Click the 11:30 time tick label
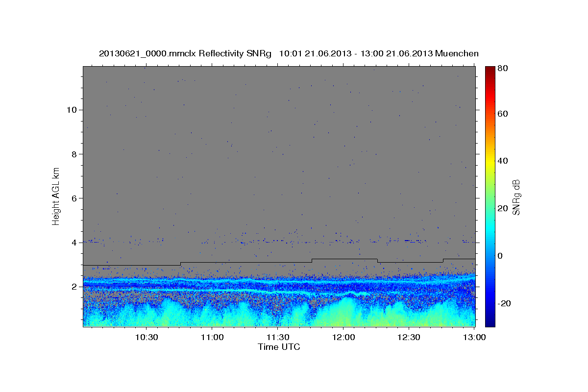 [277, 338]
